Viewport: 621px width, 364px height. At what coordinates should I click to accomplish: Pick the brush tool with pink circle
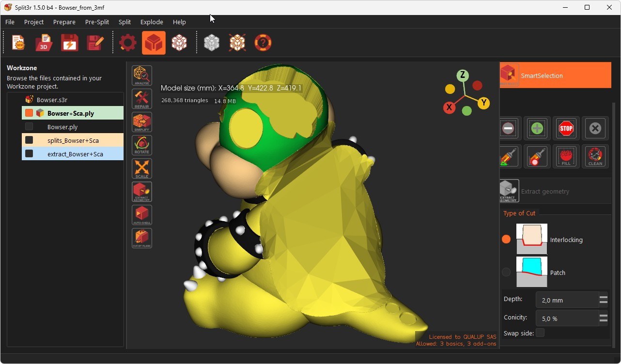coord(537,156)
